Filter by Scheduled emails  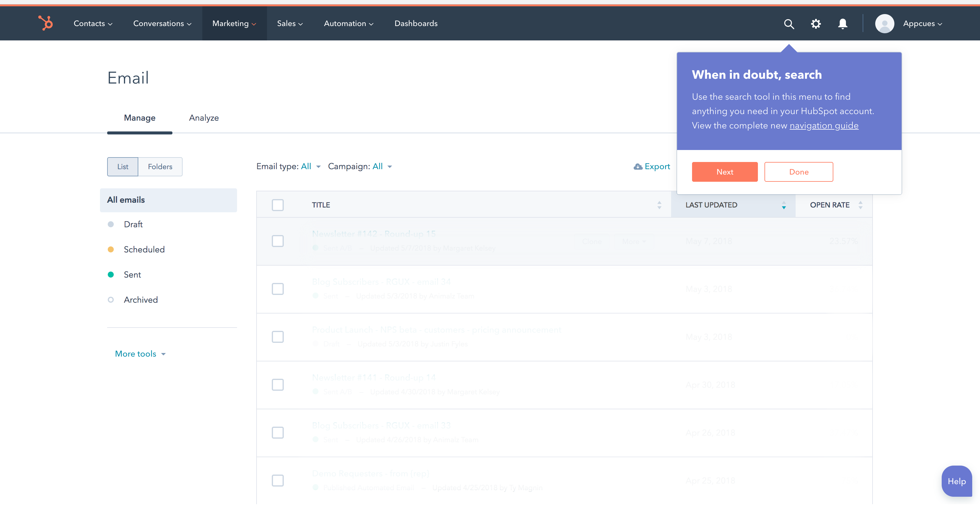click(144, 249)
